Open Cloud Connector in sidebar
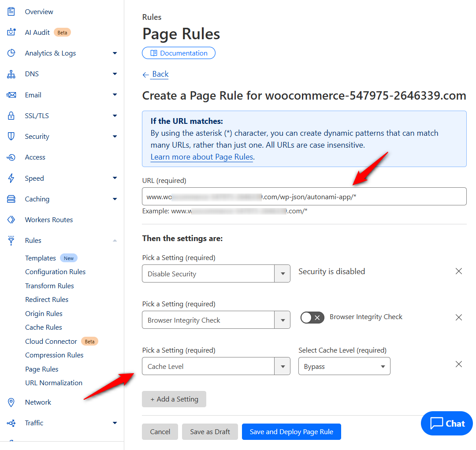Viewport: 476px width, 450px height. [x=51, y=341]
